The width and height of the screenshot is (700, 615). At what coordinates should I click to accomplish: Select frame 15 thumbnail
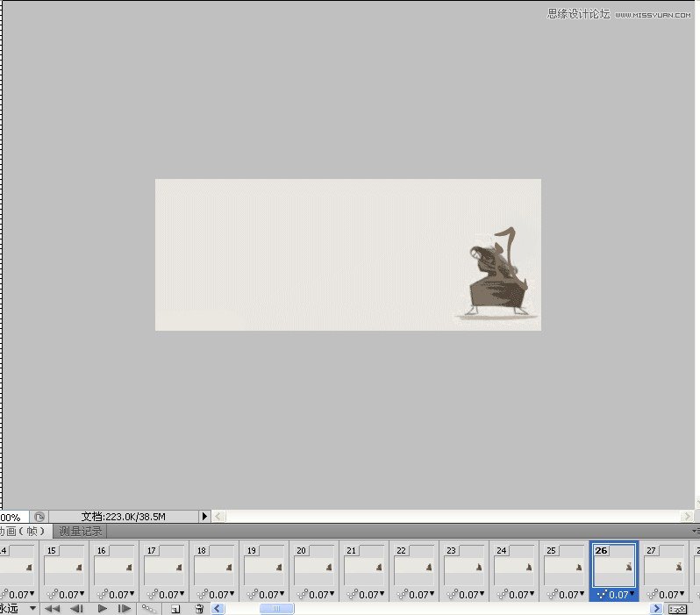(x=64, y=565)
